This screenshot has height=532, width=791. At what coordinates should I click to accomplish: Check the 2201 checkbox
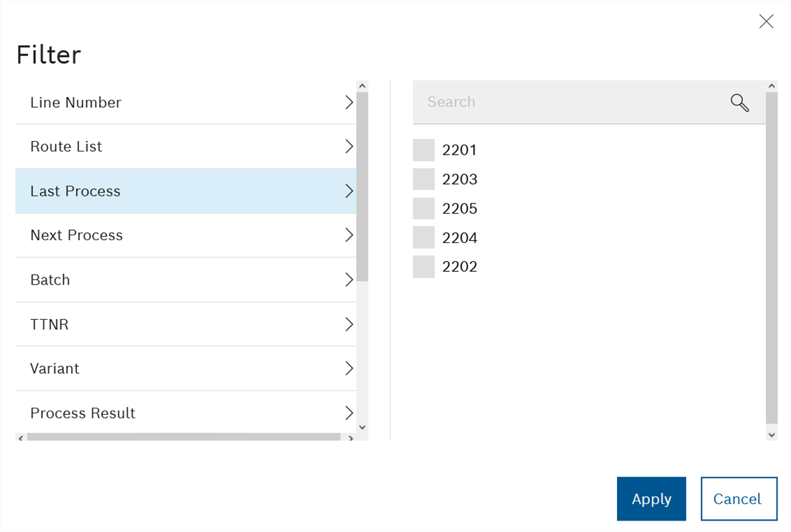click(x=424, y=150)
